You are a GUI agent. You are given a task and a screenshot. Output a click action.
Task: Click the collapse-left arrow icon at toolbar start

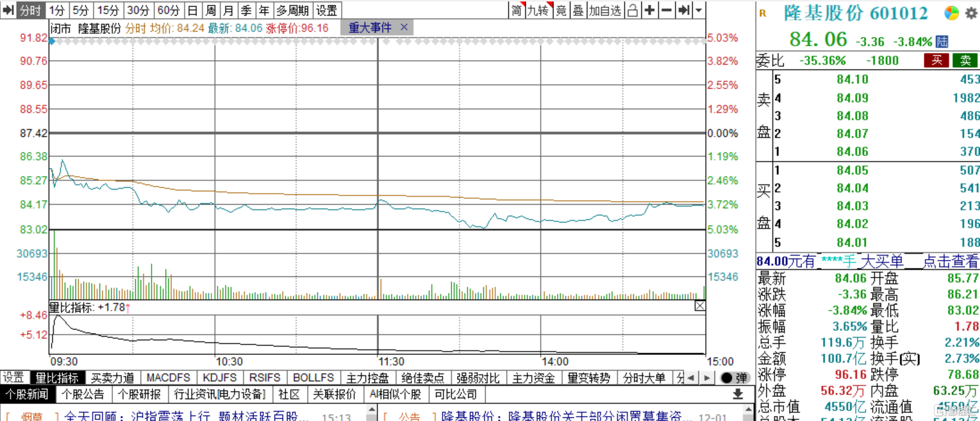click(8, 10)
